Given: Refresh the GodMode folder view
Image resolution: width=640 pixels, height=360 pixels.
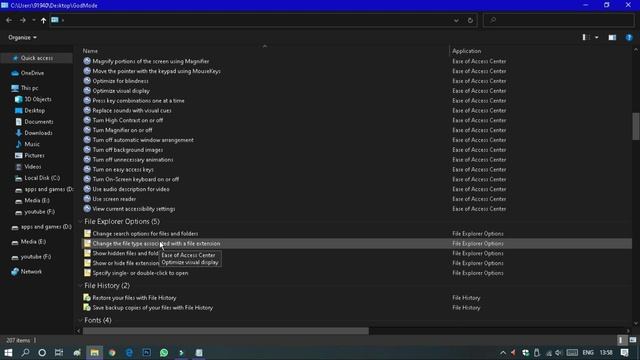Looking at the screenshot, I should pos(470,20).
